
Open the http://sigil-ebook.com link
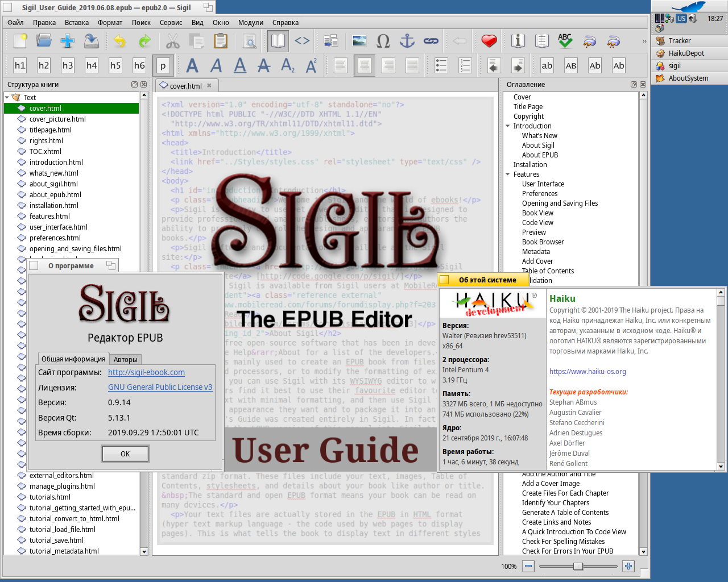[x=146, y=372]
